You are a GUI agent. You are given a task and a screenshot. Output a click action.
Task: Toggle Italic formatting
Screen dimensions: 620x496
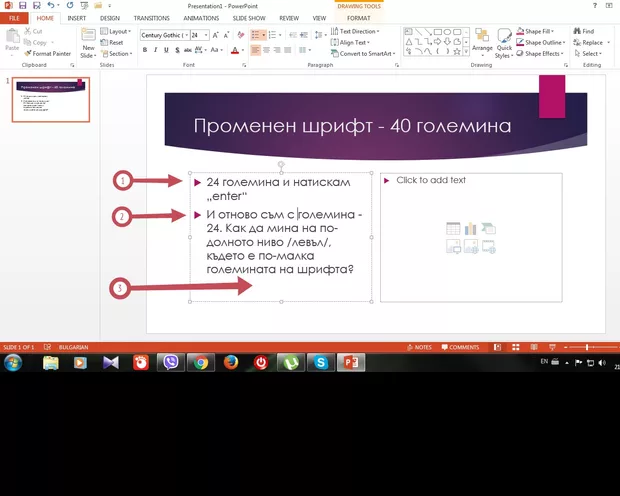click(156, 50)
